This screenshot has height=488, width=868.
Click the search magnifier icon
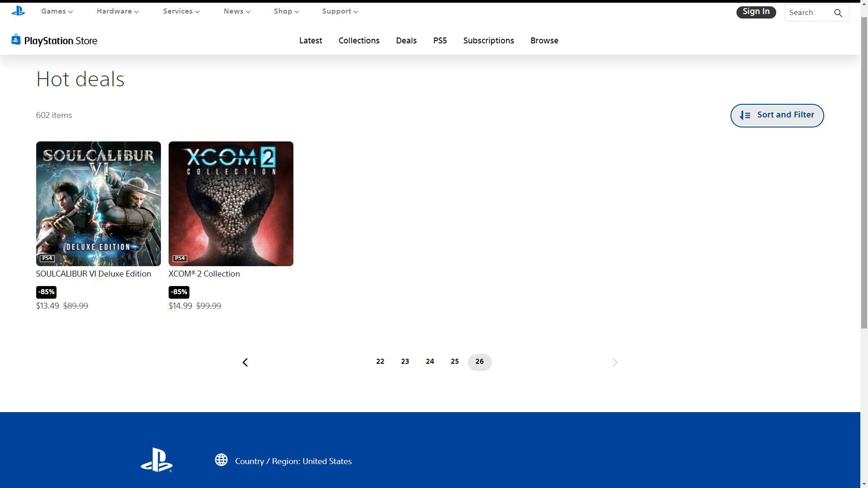pyautogui.click(x=838, y=13)
